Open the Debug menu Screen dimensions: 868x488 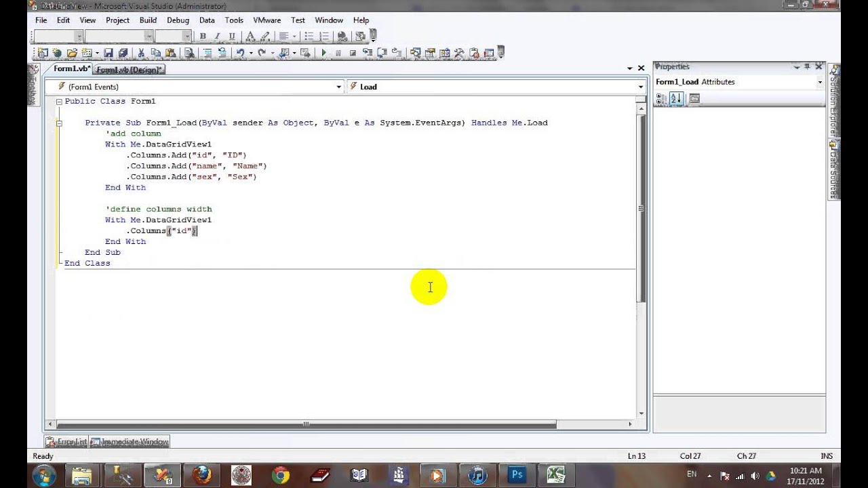tap(178, 20)
